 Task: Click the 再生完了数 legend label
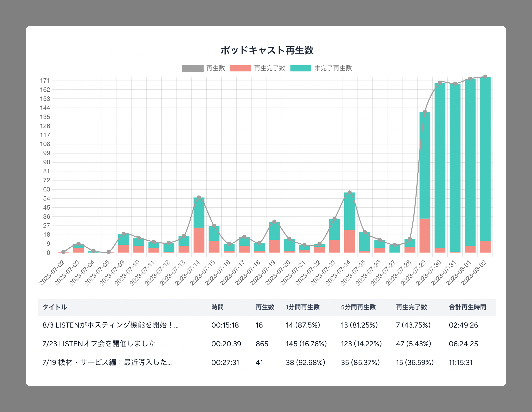click(x=269, y=68)
